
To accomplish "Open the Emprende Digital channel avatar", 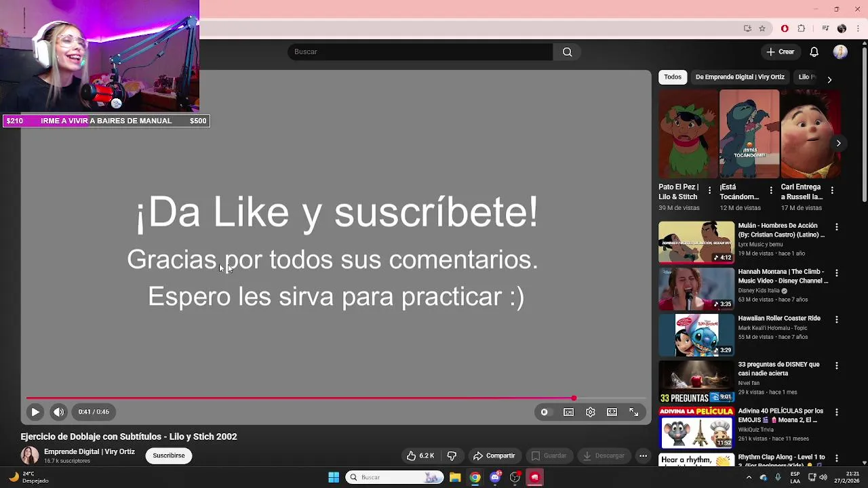I will point(30,455).
